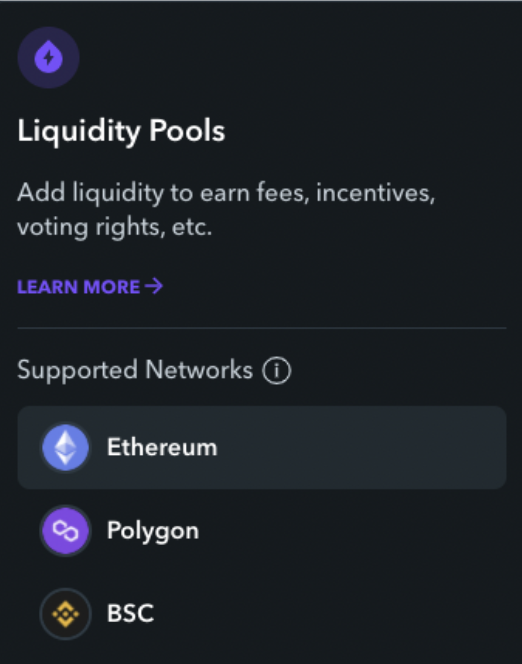Click the 'voting rights, etc.' text line
The width and height of the screenshot is (522, 664).
114,228
